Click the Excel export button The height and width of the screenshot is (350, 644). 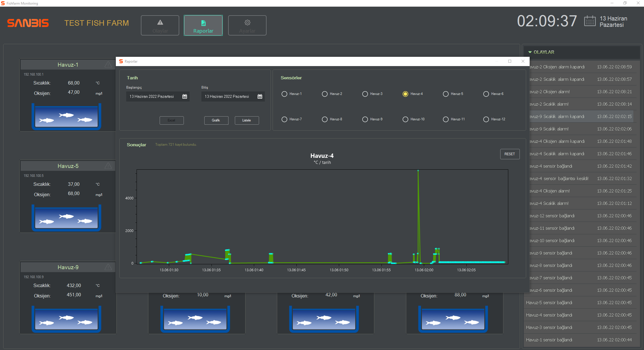coord(171,120)
